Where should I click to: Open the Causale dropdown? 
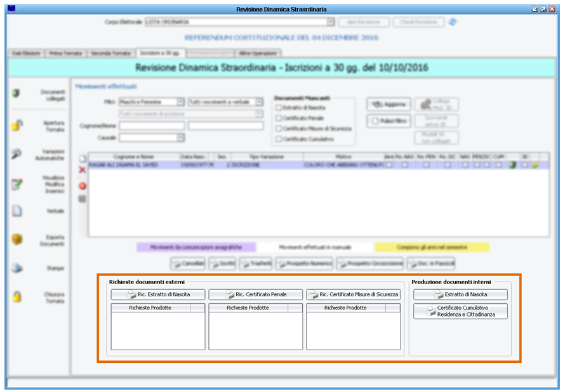180,138
